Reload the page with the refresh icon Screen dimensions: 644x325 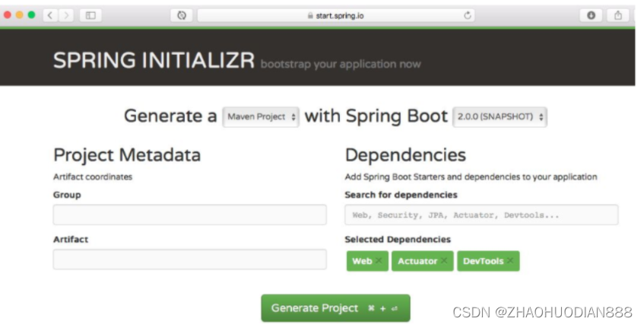(467, 16)
